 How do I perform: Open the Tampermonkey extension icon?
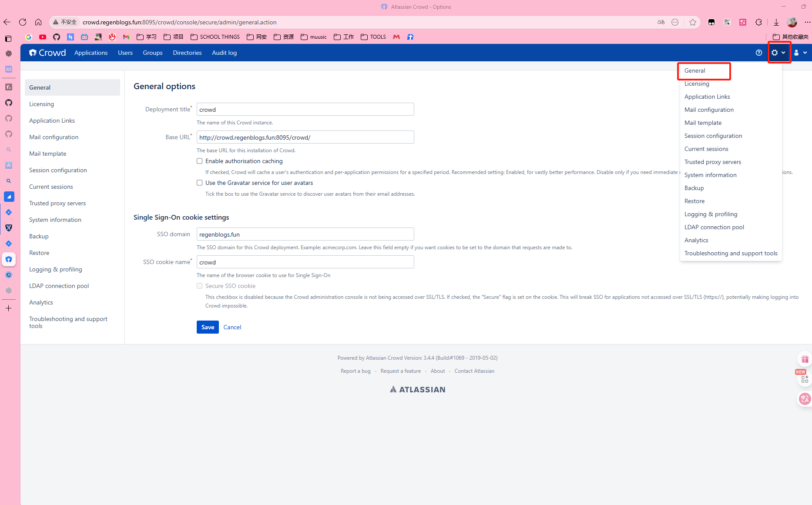[x=711, y=22]
